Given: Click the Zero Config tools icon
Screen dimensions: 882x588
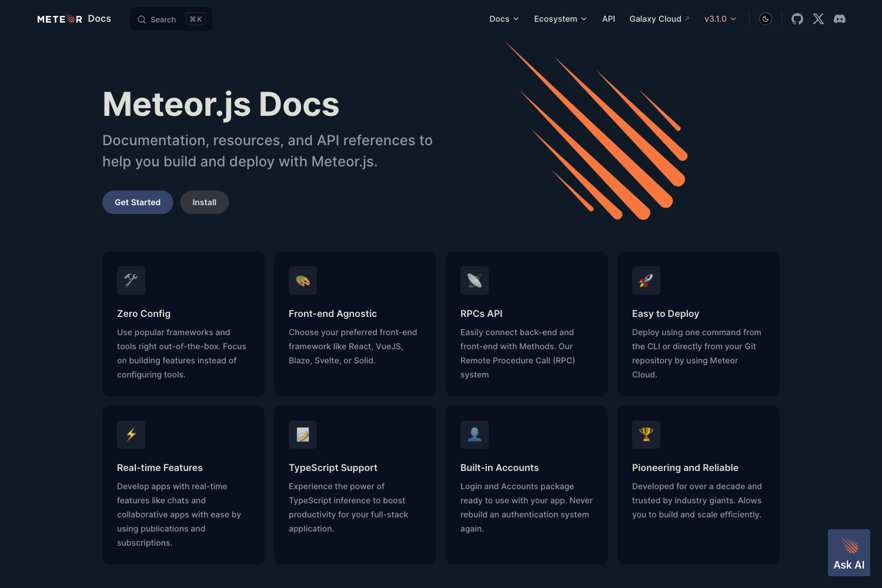Looking at the screenshot, I should coord(131,280).
